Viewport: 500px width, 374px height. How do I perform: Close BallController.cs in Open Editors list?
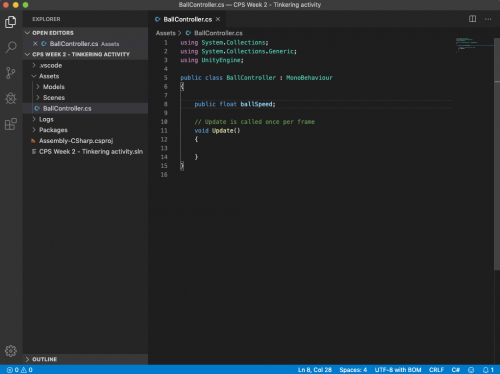pos(35,44)
